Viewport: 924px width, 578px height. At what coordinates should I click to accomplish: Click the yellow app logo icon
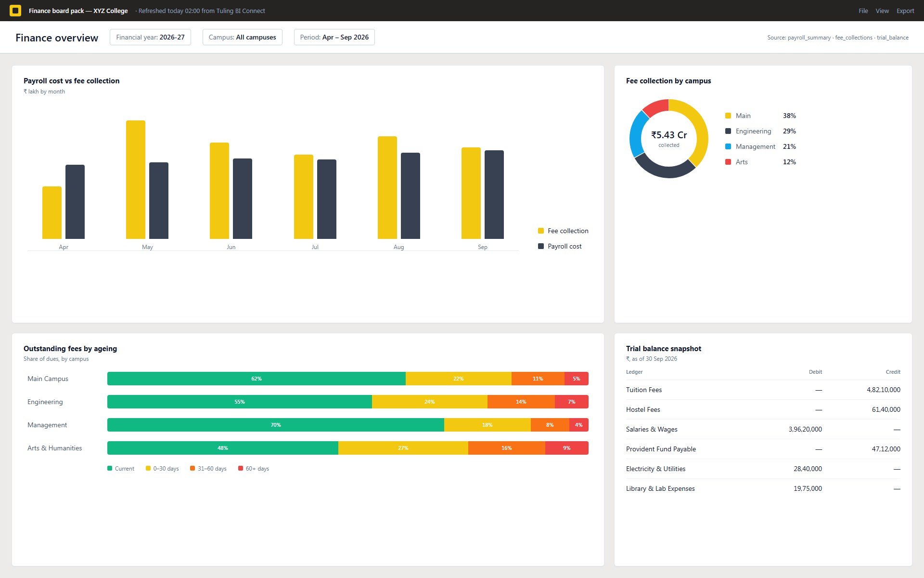click(15, 11)
